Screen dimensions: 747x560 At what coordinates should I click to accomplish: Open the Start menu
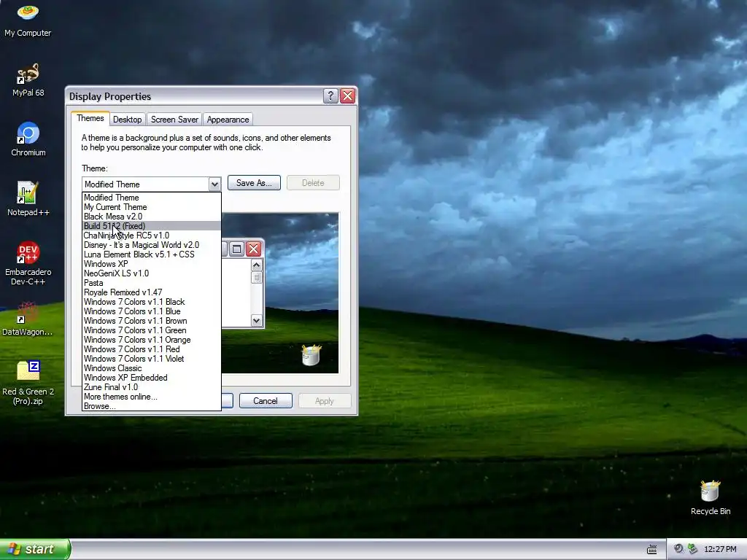click(34, 549)
